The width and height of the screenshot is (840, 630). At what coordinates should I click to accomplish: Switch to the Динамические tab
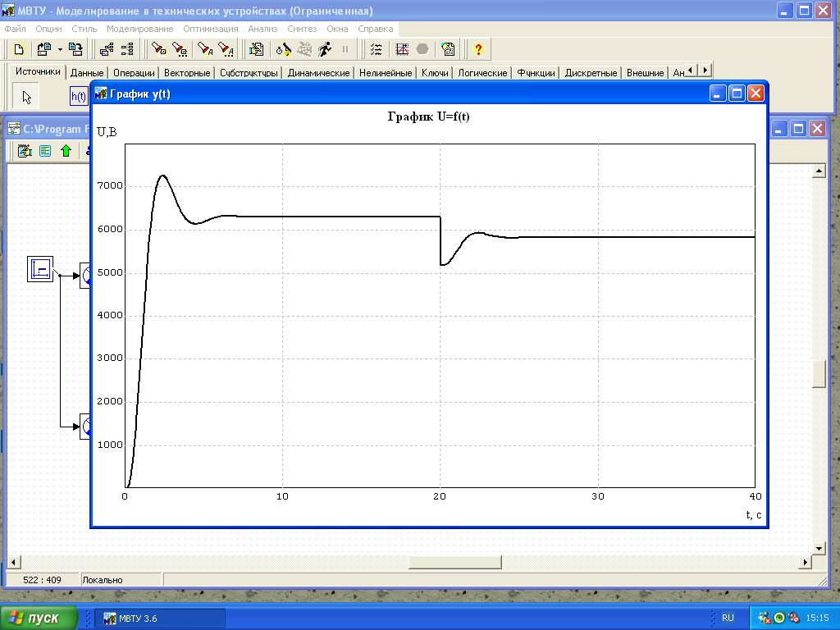point(318,73)
